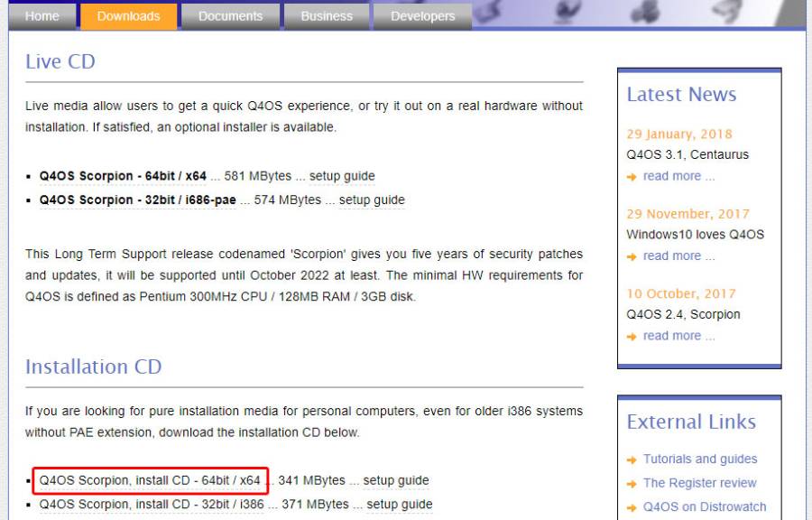Download Q4OS Scorpion install CD 32bit / i386

(x=152, y=505)
